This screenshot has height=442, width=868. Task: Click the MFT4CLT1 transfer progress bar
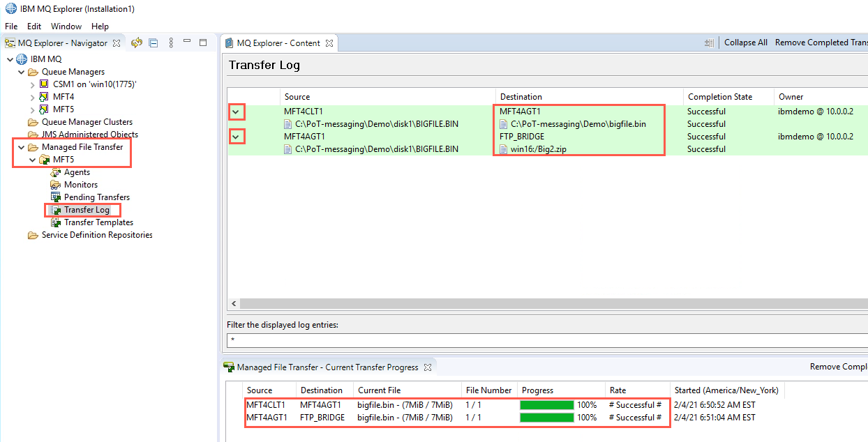[547, 405]
